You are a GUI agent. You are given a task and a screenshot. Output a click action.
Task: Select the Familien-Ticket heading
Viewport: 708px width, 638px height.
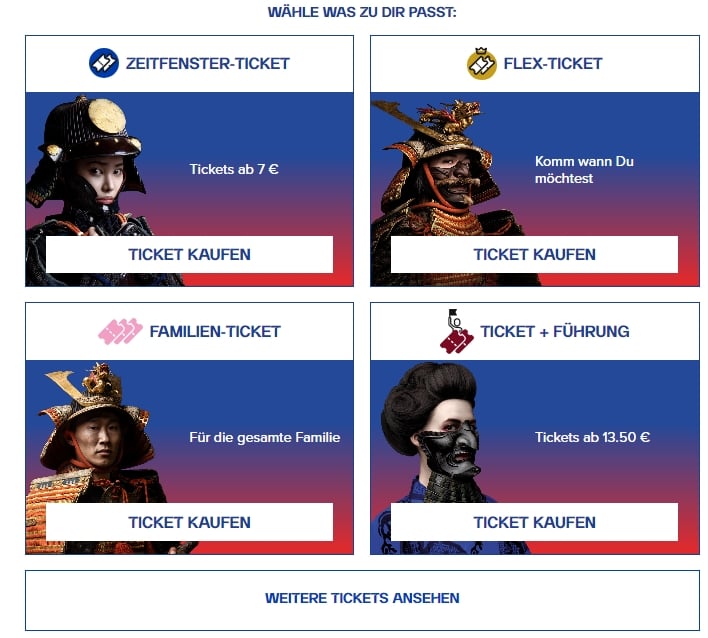tap(215, 331)
